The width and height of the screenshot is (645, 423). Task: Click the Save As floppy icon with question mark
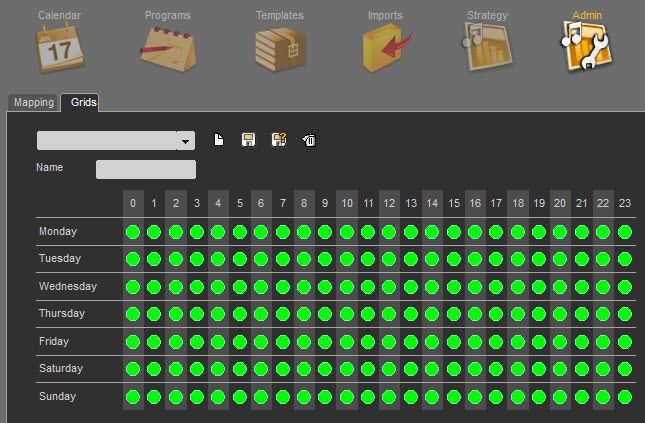tap(279, 141)
